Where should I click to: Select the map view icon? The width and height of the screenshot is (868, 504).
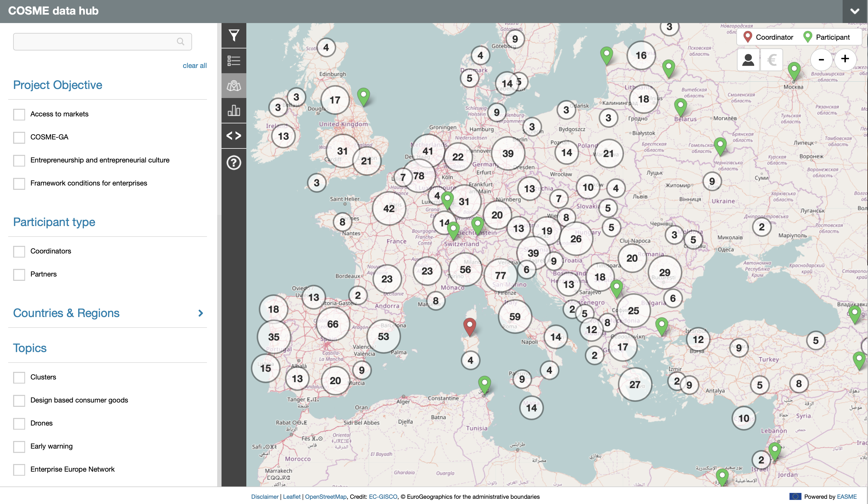pos(233,86)
